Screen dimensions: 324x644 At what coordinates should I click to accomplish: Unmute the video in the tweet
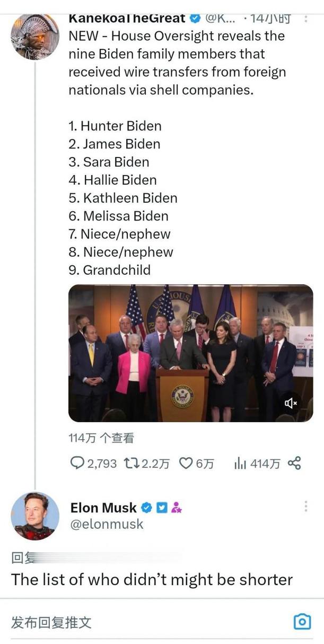click(291, 403)
